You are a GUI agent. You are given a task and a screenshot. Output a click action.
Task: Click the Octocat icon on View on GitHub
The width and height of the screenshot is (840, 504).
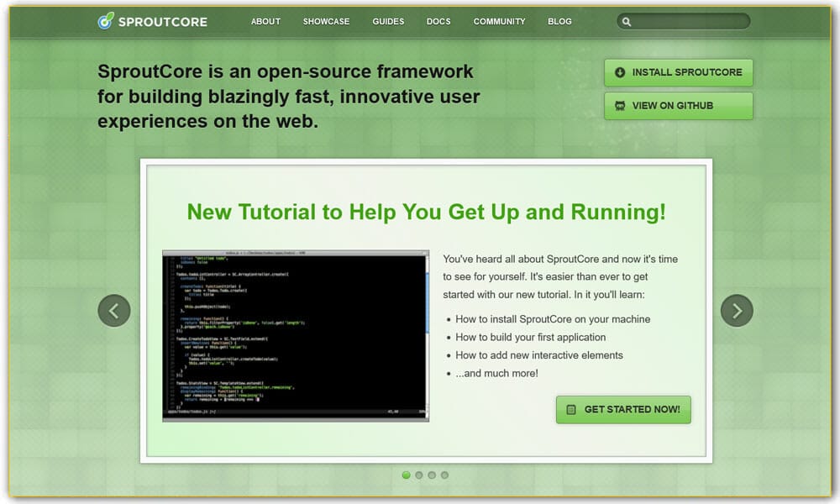pos(619,106)
